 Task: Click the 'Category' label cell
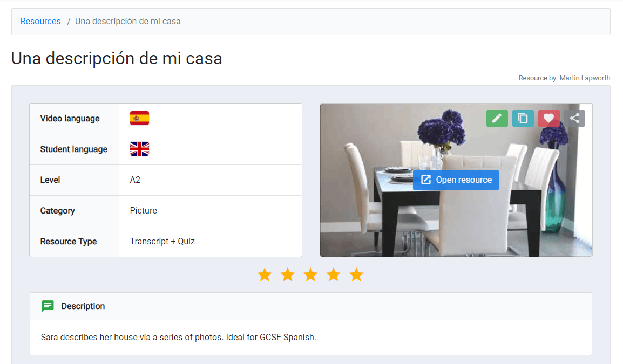click(x=75, y=211)
